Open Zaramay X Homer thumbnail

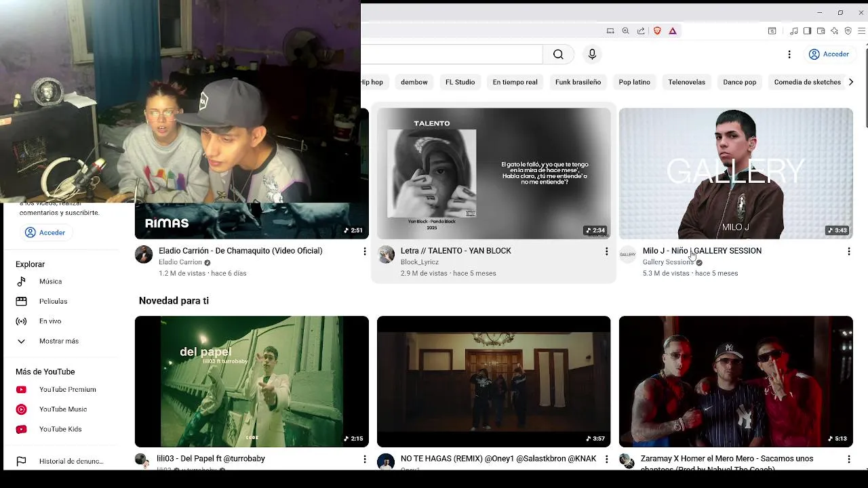click(736, 382)
